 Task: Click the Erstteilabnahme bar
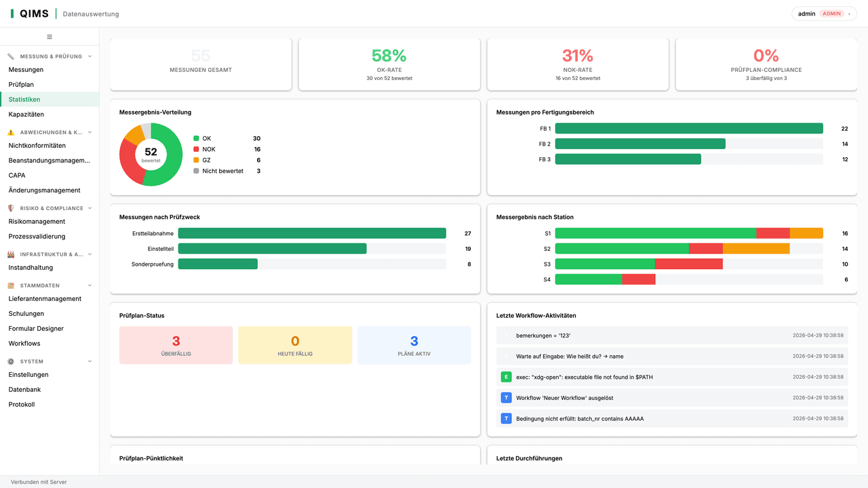tap(312, 233)
